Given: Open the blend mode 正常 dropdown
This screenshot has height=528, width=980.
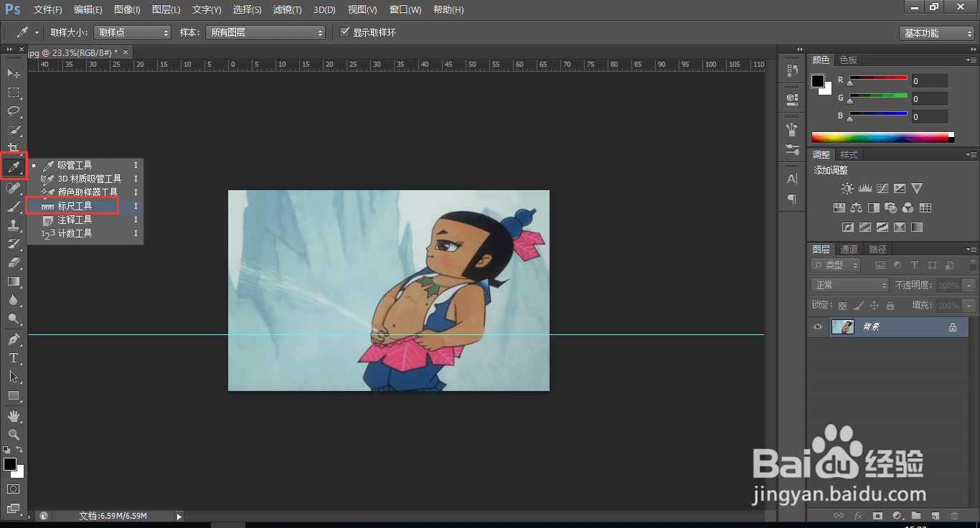Looking at the screenshot, I should pos(849,286).
